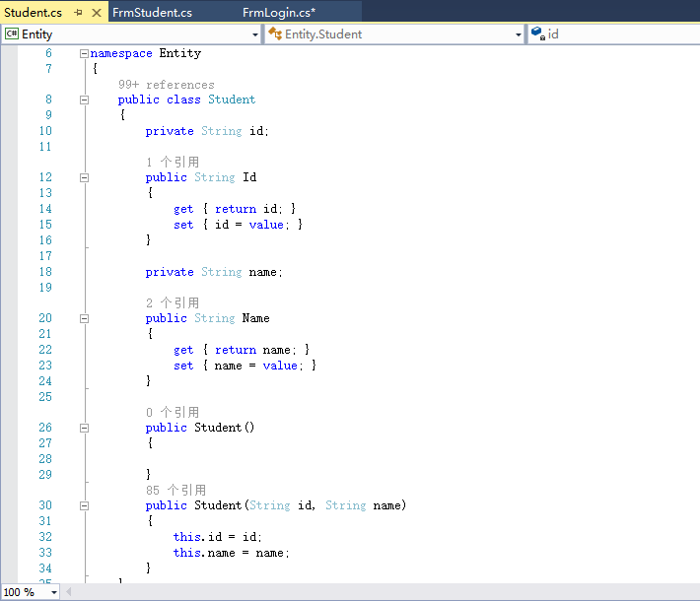The height and width of the screenshot is (601, 700).
Task: Pin the Student.cs tab
Action: tap(79, 13)
